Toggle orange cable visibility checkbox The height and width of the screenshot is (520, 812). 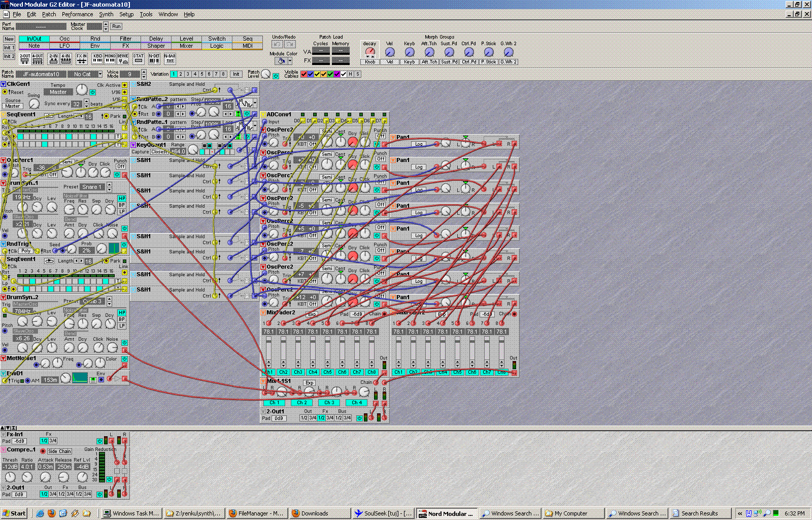coord(324,74)
